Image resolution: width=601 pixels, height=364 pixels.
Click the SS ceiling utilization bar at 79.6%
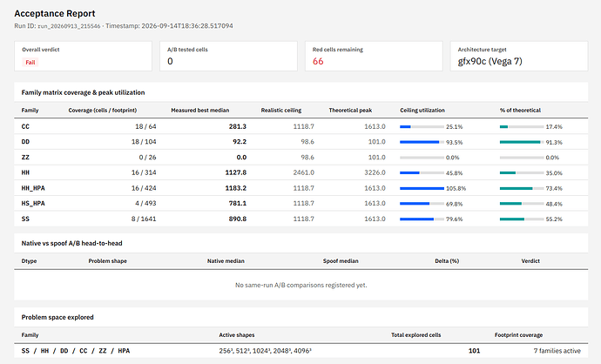(422, 219)
